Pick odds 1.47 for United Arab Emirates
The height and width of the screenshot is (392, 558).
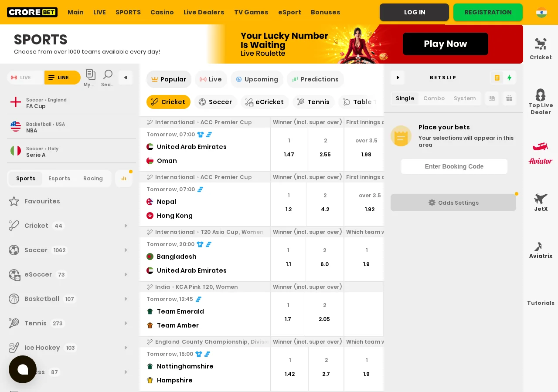pos(289,155)
